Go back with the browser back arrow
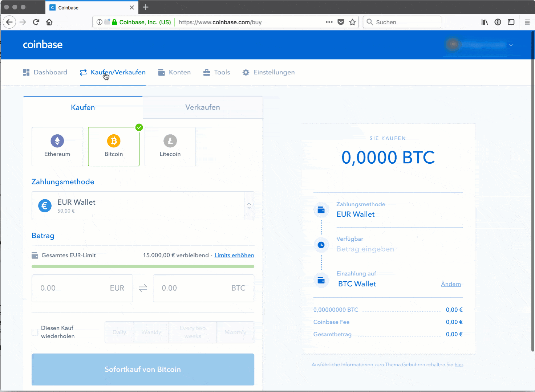Screen dimensions: 535x392 9,22
